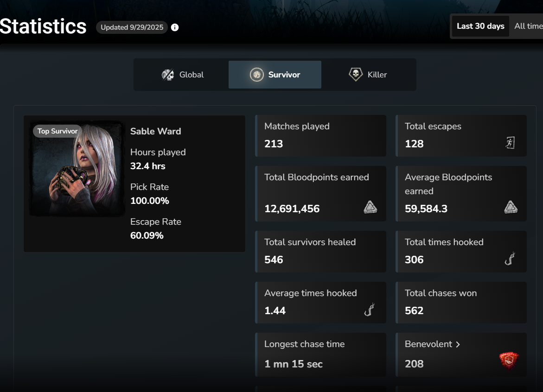Click the Total chases won label
Viewport: 543px width, 392px height.
coord(441,293)
